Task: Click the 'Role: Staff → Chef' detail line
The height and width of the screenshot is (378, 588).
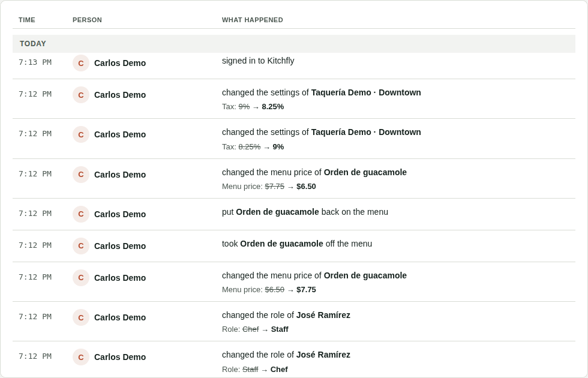Action: 255,370
